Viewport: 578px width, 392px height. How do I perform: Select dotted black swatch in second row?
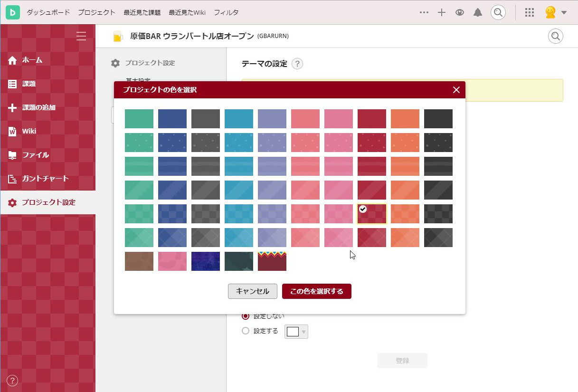(x=438, y=143)
